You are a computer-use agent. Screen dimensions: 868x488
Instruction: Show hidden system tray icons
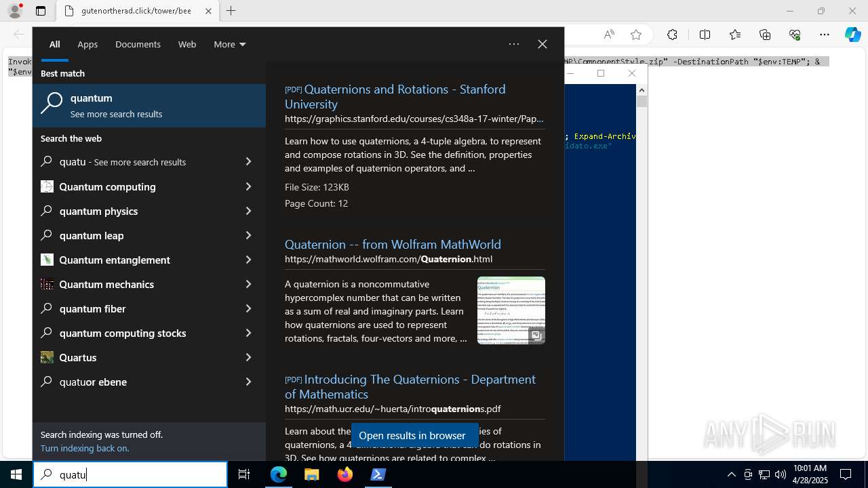[731, 474]
